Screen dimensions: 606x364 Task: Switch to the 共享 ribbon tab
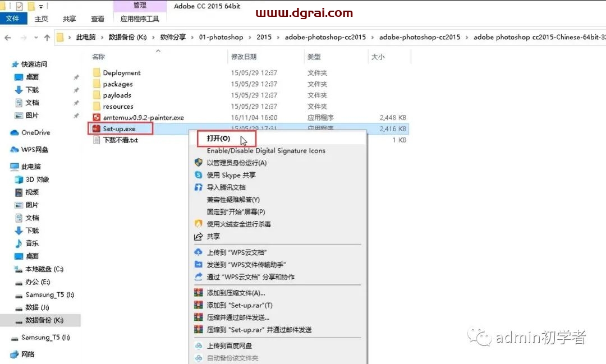[70, 19]
